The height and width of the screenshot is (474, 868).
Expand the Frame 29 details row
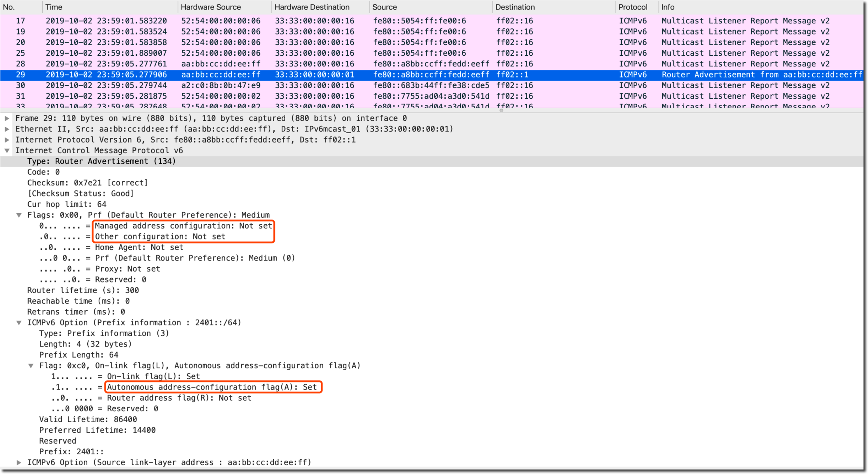pos(7,118)
